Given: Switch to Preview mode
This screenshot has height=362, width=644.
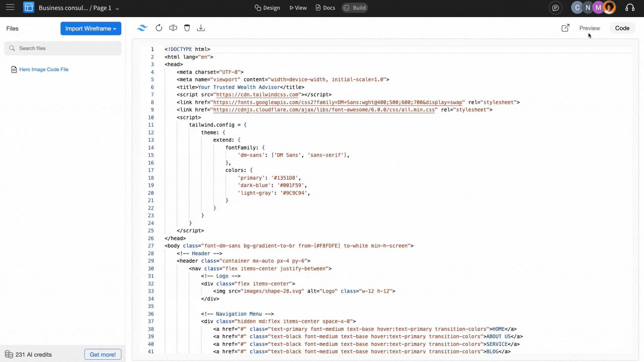Looking at the screenshot, I should click(589, 28).
